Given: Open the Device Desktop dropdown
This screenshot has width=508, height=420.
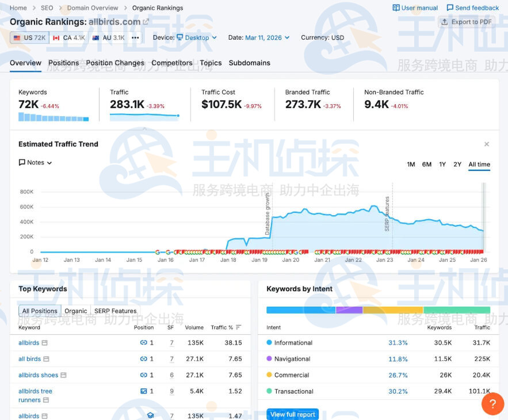Looking at the screenshot, I should pos(197,37).
